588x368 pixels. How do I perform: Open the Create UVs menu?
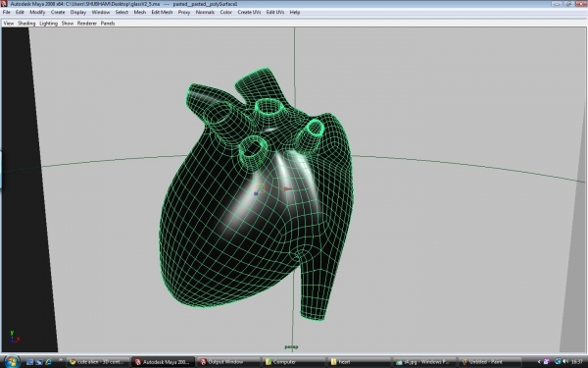[x=249, y=12]
